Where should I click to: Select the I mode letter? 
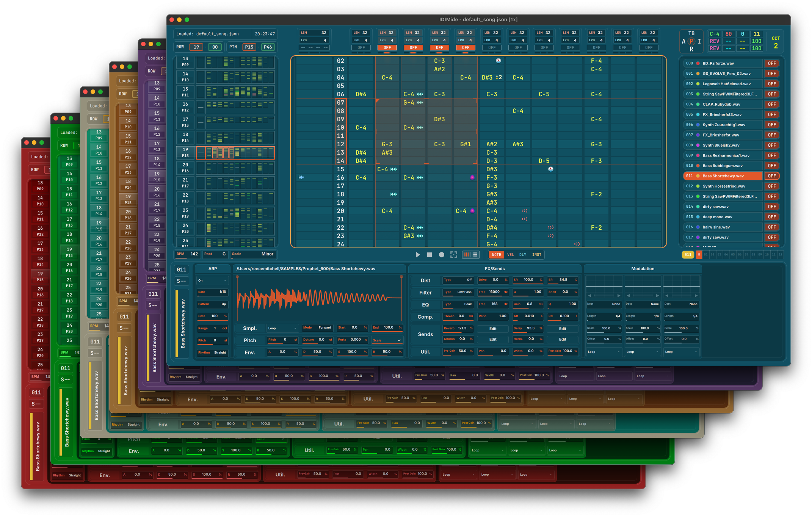point(699,41)
